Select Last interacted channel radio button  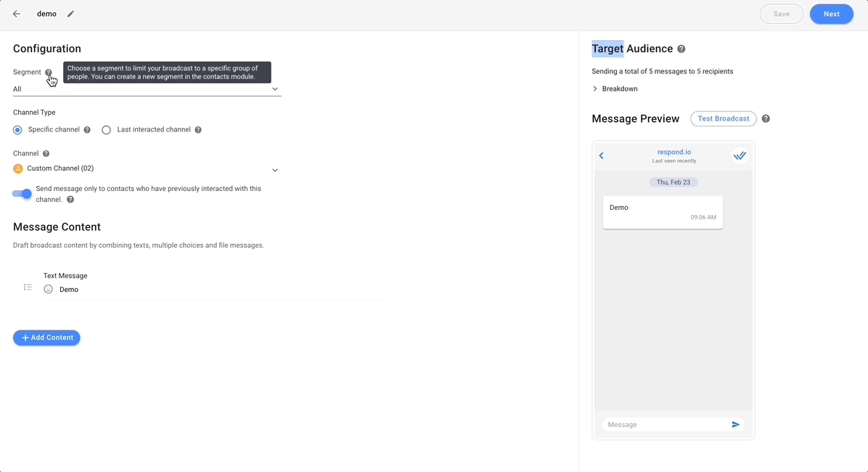click(x=107, y=130)
